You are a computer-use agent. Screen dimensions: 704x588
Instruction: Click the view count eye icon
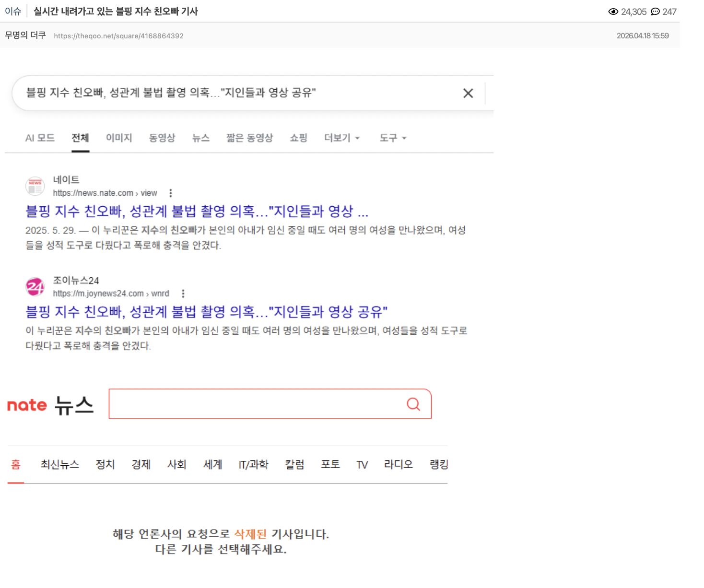tap(613, 12)
